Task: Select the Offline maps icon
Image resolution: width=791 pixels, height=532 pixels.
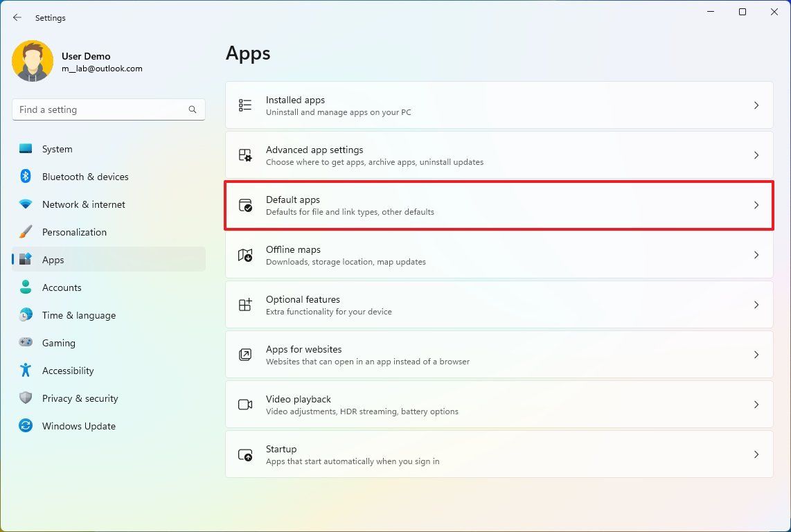Action: tap(245, 255)
